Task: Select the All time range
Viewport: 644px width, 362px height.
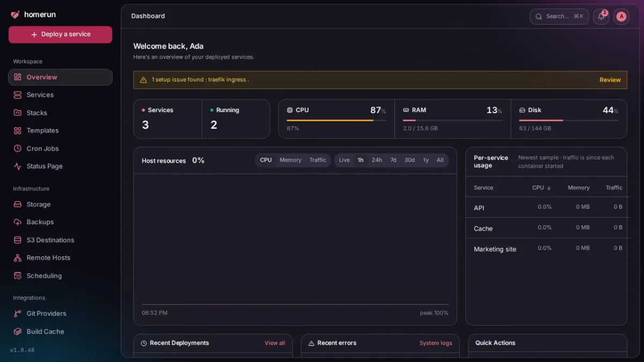Action: point(440,160)
